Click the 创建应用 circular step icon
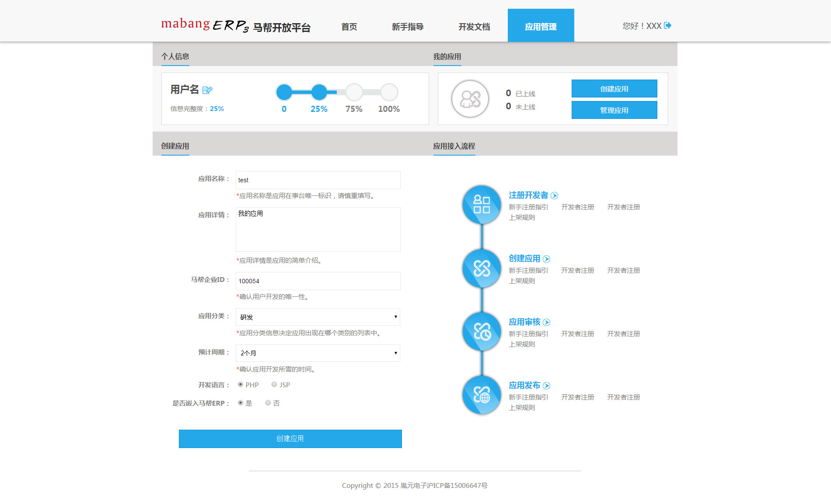This screenshot has height=504, width=831. click(482, 268)
